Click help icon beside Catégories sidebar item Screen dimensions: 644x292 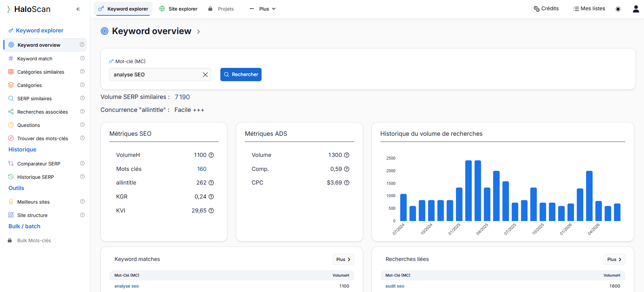[x=82, y=85]
